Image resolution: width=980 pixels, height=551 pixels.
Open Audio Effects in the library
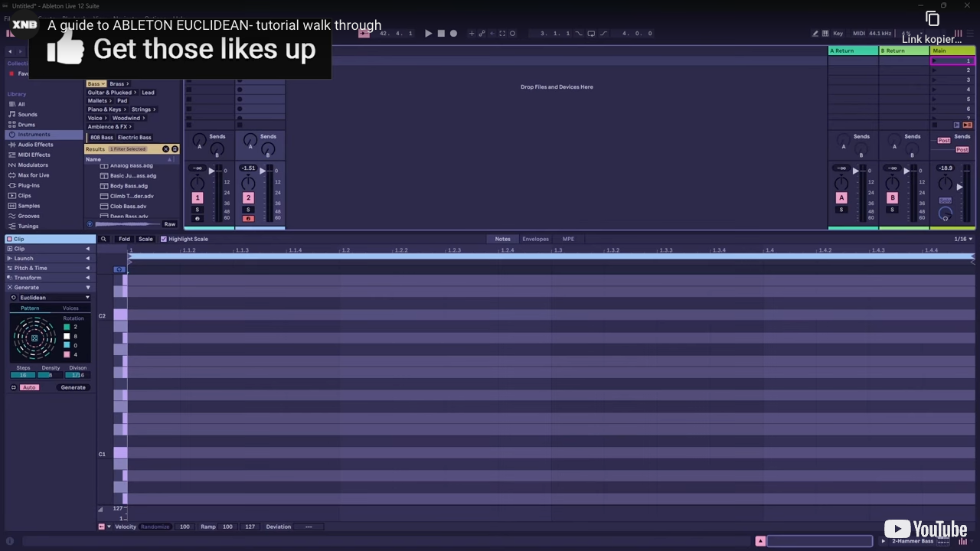coord(35,145)
